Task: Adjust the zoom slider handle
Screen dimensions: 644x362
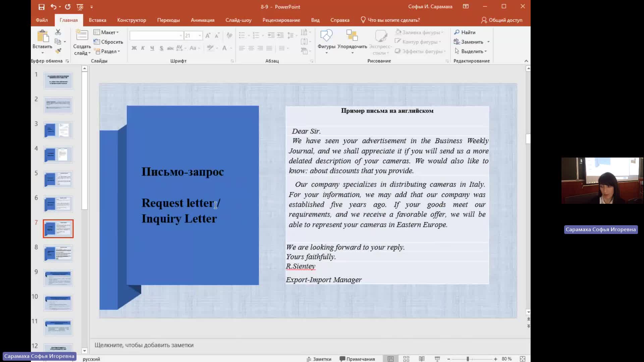Action: coord(468,359)
